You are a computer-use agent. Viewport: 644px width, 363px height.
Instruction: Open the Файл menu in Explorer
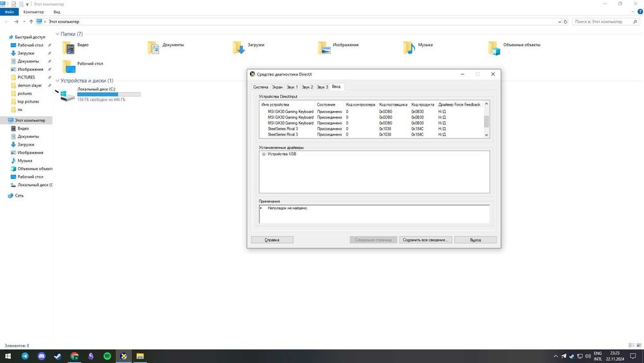click(10, 12)
